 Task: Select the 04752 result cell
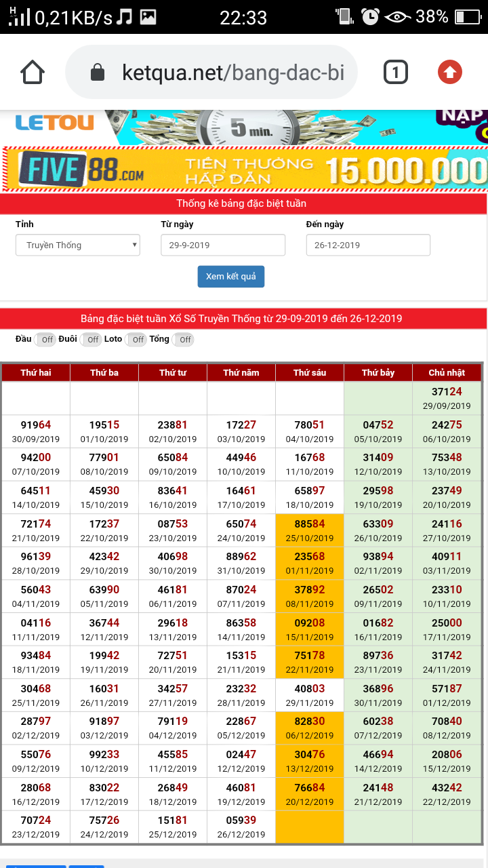[378, 431]
